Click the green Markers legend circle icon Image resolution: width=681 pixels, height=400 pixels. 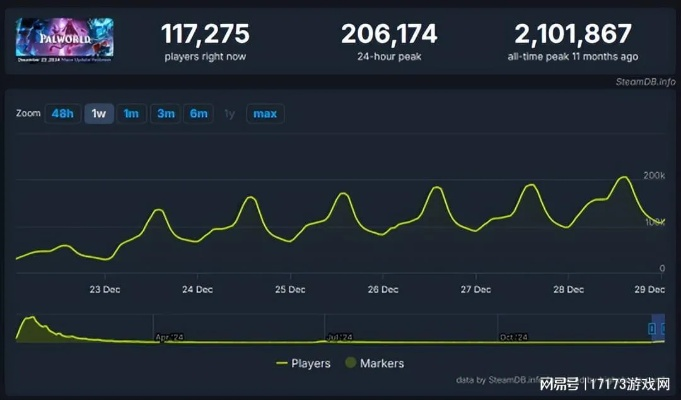click(350, 363)
